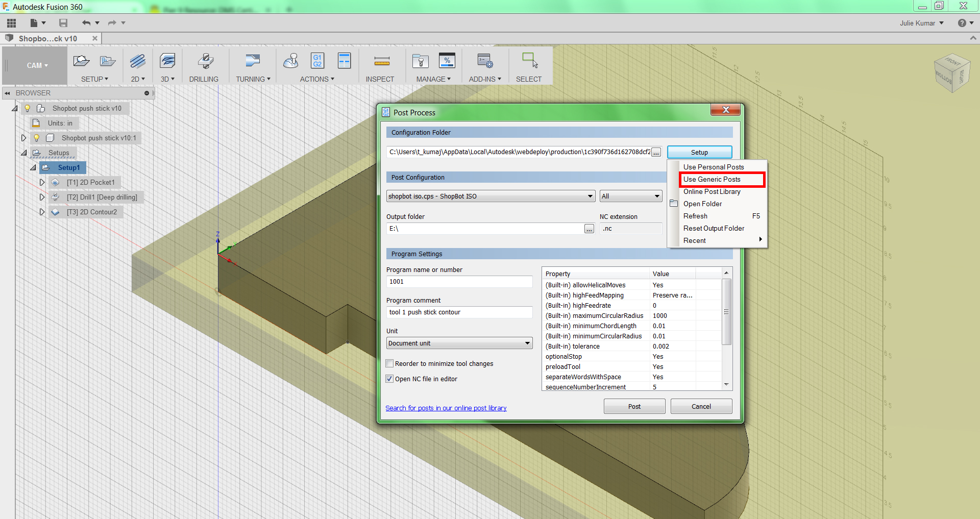The image size is (980, 519).
Task: Collapse the Browser panel with the arrows
Action: click(x=7, y=93)
